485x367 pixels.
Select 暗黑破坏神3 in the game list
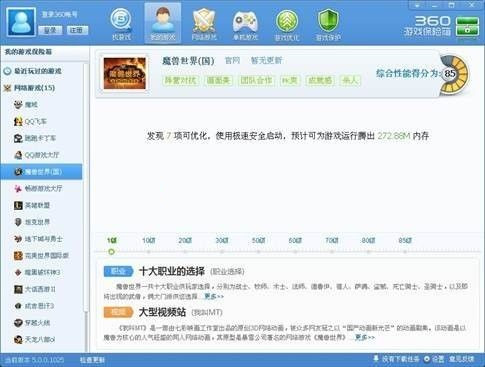click(42, 272)
